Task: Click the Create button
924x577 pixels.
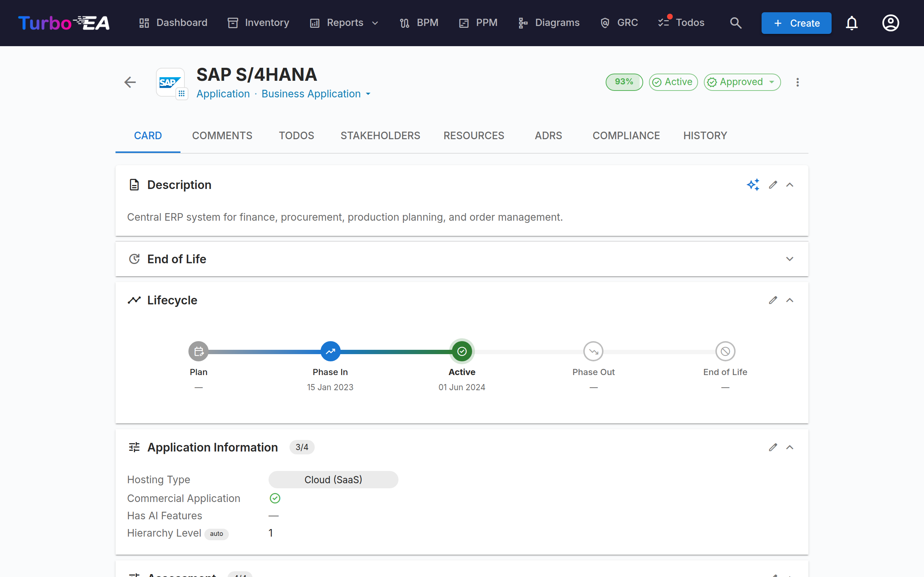Action: (797, 23)
